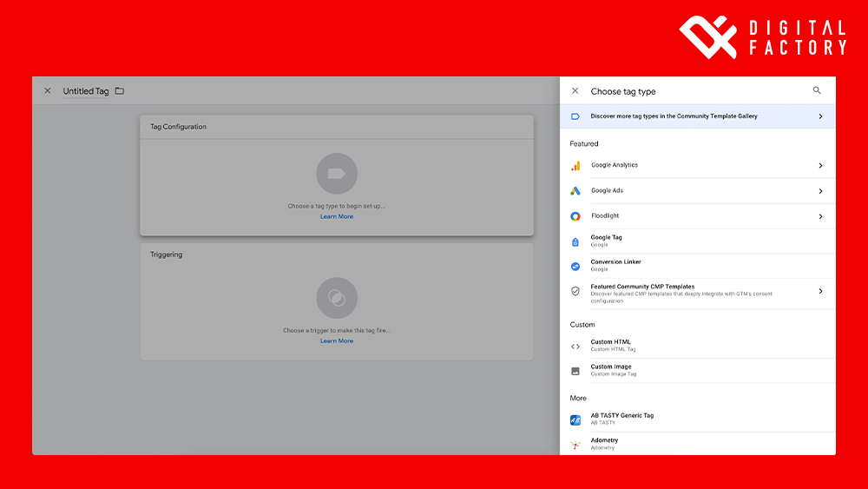Click the Google Tag icon
This screenshot has width=868, height=489.
575,241
